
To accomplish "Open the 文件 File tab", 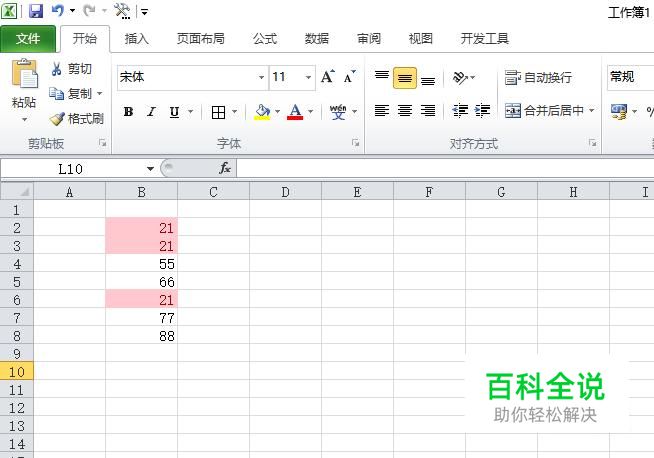I will pos(28,39).
